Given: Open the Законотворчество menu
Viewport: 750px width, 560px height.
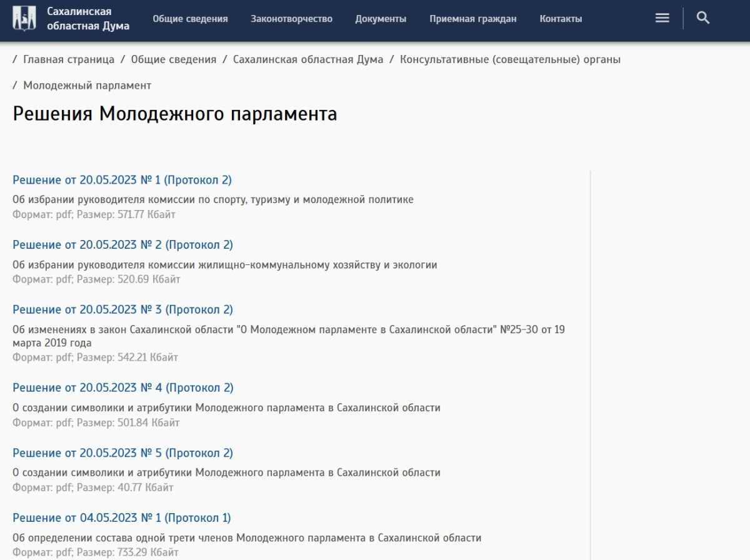Looking at the screenshot, I should coord(291,19).
